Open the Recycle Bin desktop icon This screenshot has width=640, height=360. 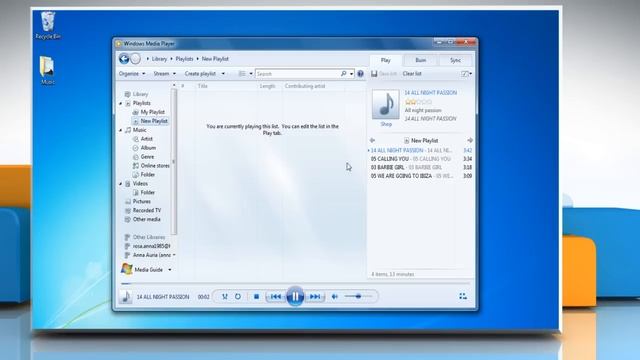click(48, 25)
